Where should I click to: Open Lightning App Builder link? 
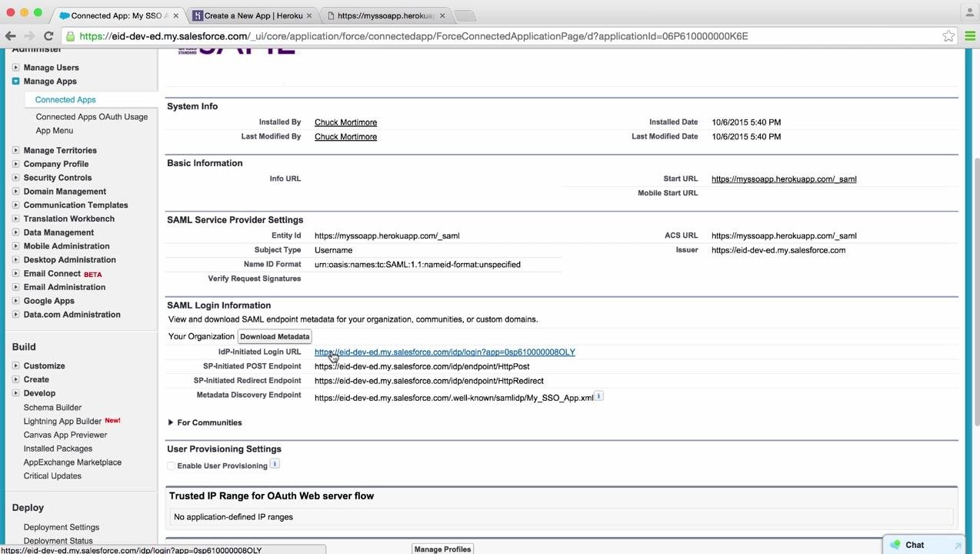[62, 422]
